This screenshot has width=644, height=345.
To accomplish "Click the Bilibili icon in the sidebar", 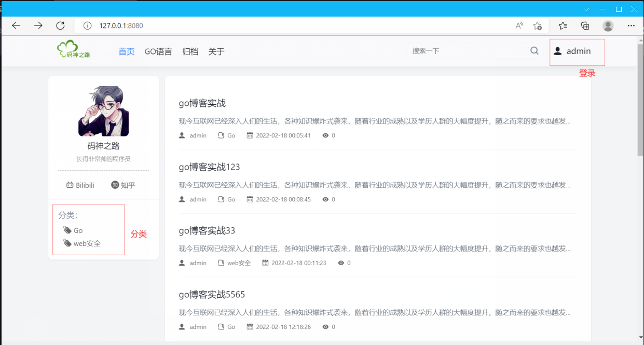I will coord(70,185).
